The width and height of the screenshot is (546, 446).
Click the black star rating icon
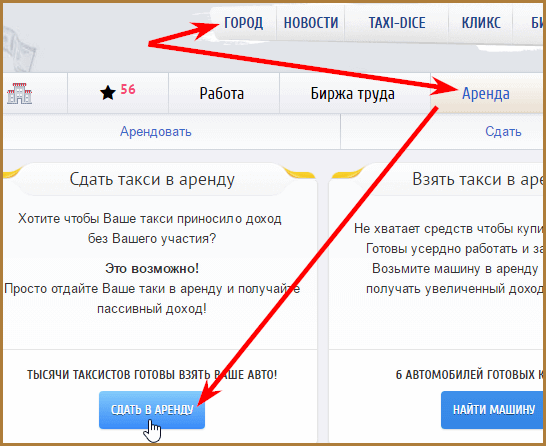[108, 93]
